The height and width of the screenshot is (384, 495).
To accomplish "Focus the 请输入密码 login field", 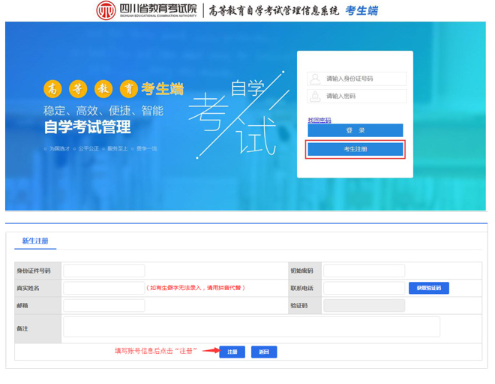I will [357, 96].
